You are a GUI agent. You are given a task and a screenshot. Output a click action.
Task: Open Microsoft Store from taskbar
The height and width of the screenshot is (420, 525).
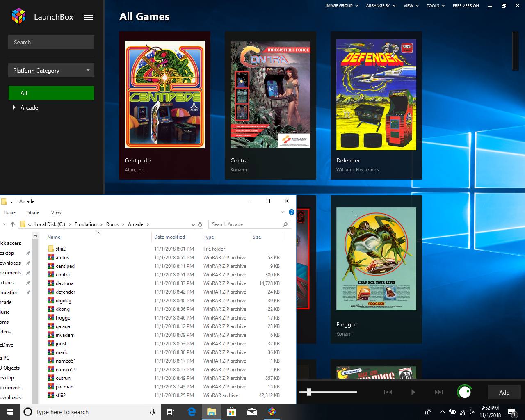tap(232, 412)
